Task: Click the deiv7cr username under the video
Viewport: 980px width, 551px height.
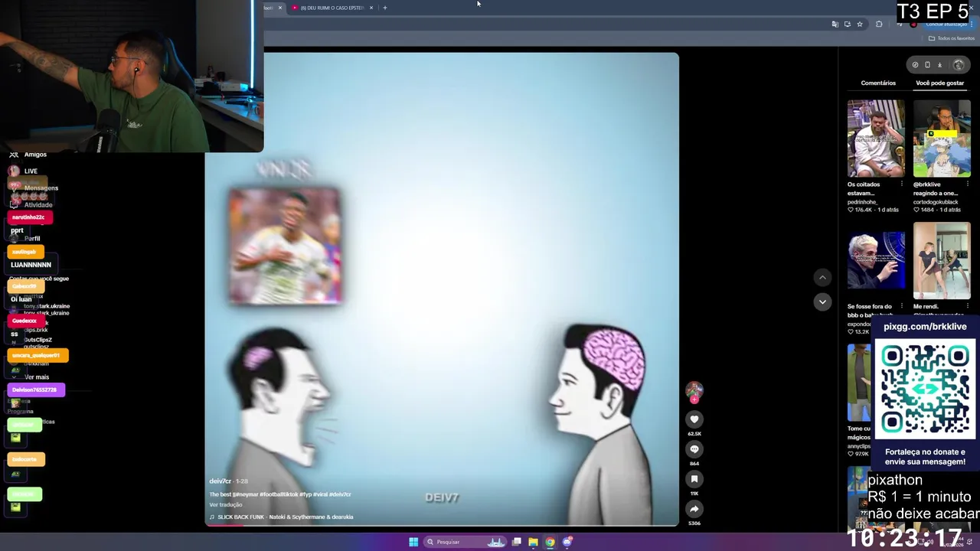Action: [x=220, y=481]
